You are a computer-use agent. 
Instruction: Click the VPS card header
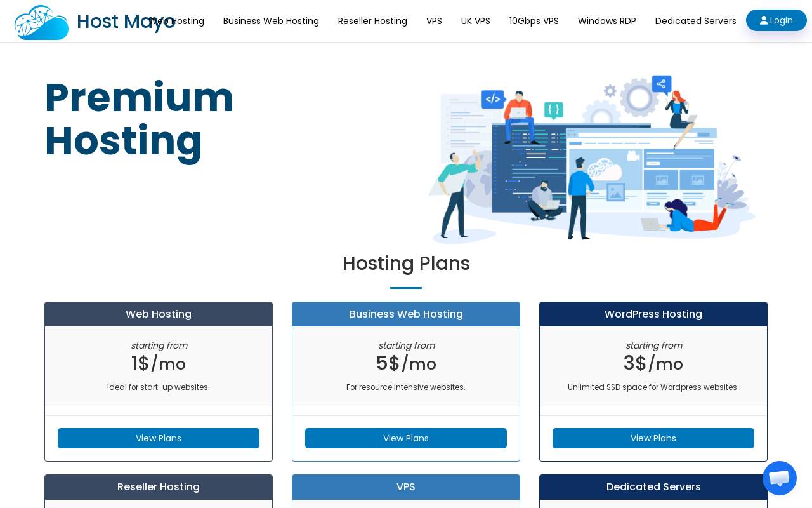(x=406, y=487)
